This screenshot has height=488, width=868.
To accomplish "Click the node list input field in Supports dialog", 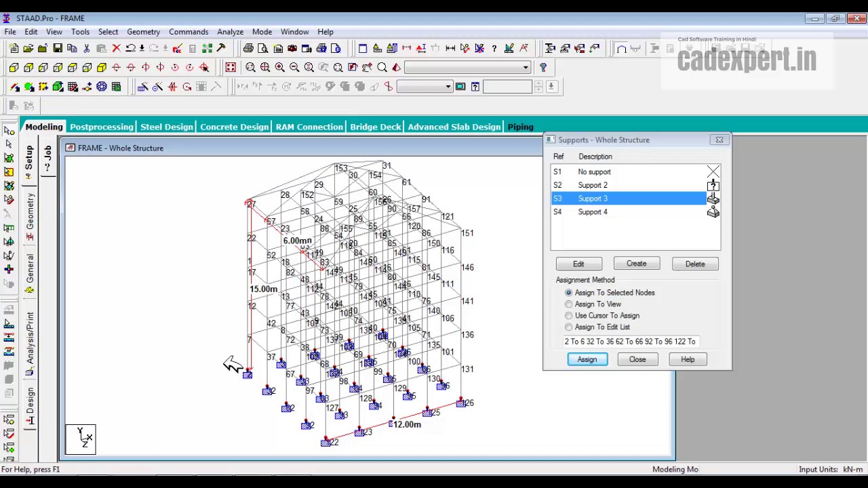I will (x=631, y=342).
